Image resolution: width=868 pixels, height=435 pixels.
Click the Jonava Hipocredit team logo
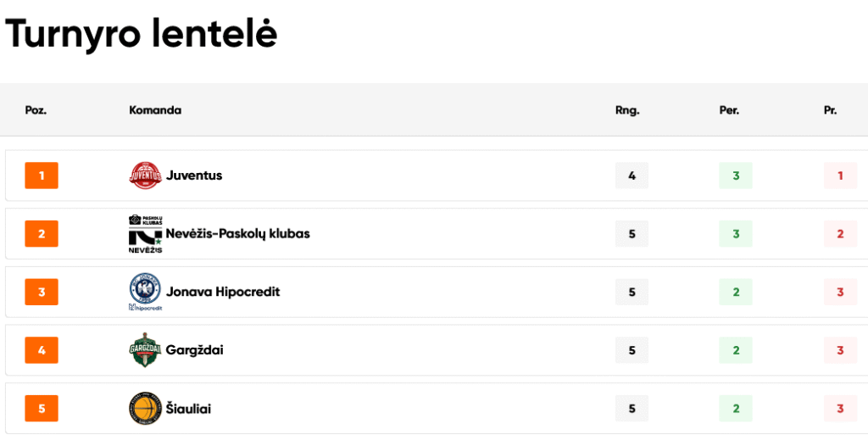(x=145, y=292)
